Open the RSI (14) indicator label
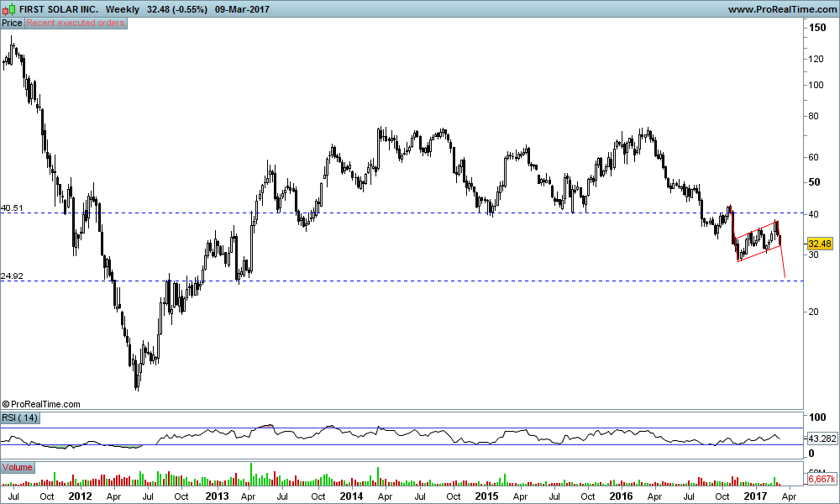This screenshot has height=504, width=840. pos(20,417)
